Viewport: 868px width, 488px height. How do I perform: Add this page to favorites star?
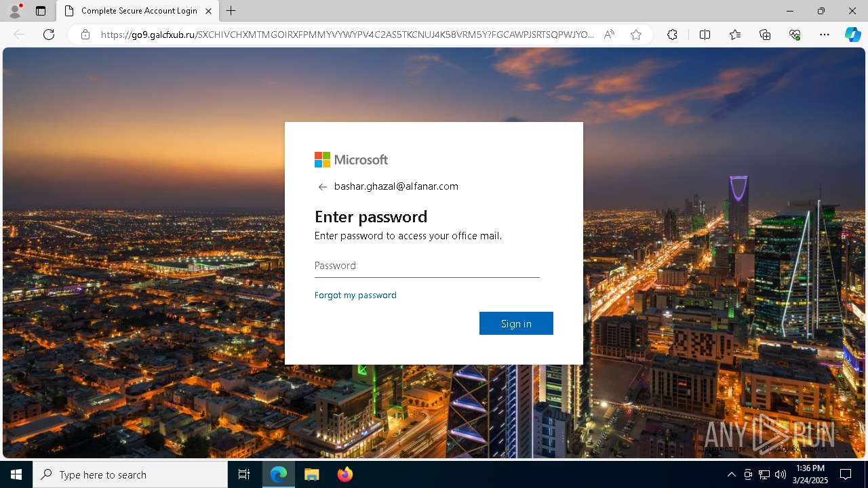[636, 35]
